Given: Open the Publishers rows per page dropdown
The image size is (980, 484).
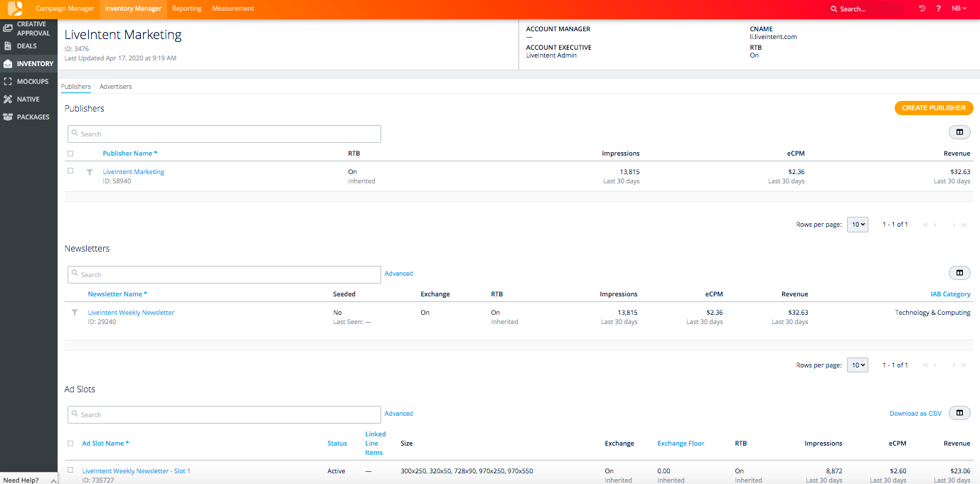Looking at the screenshot, I should [857, 224].
